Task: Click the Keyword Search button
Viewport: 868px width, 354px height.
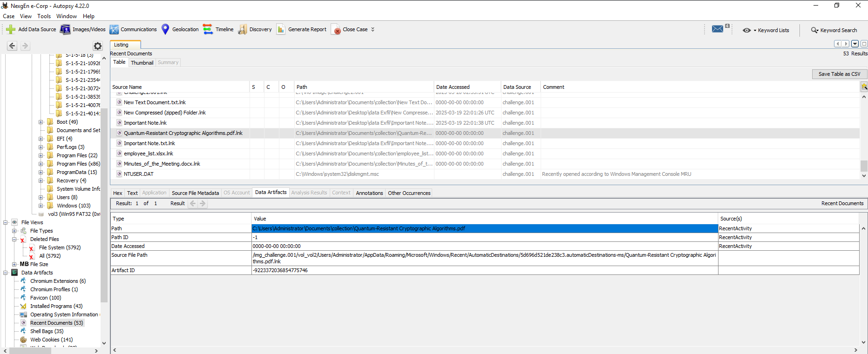Action: (834, 30)
